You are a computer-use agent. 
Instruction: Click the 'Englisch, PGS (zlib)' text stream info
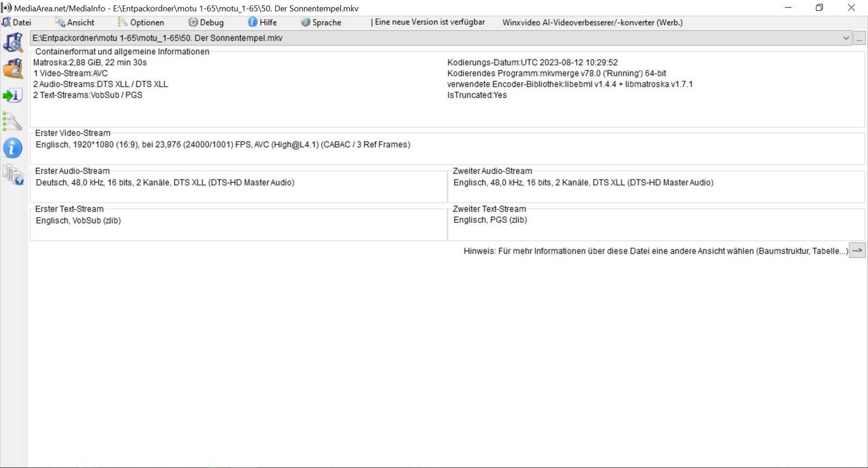pos(490,220)
